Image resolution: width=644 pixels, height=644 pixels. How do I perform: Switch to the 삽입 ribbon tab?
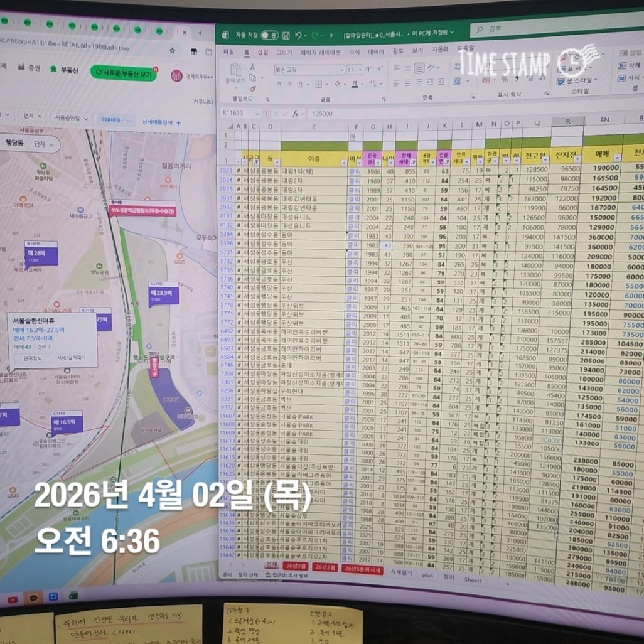tap(263, 52)
